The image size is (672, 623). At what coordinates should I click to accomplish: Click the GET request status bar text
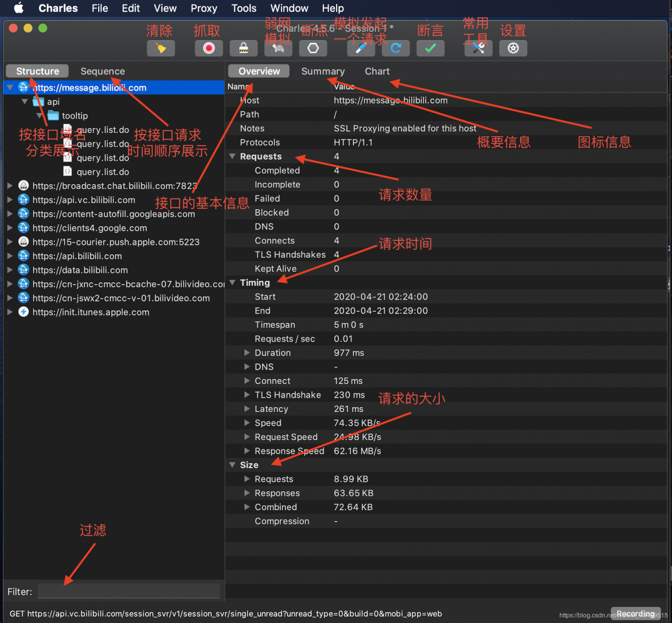click(226, 614)
